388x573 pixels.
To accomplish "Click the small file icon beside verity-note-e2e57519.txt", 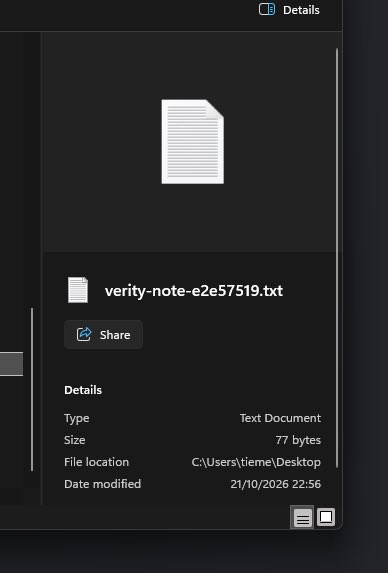I will pos(78,290).
